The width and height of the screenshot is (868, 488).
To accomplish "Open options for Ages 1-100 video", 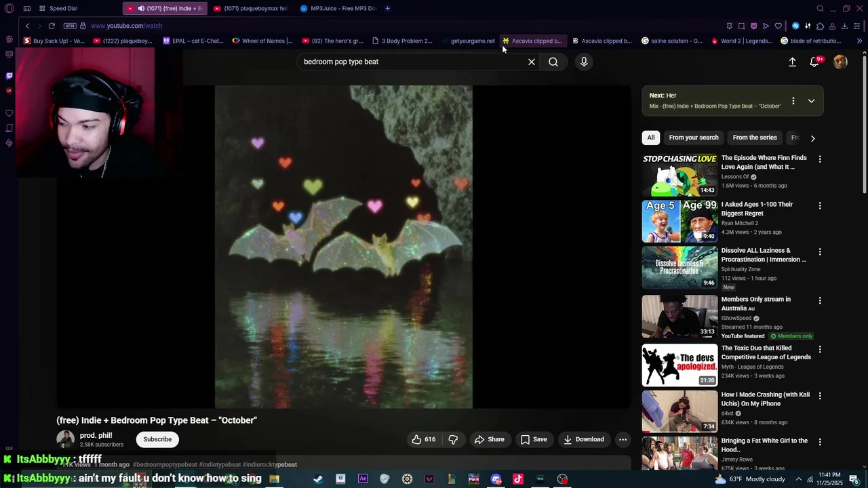I will 820,205.
